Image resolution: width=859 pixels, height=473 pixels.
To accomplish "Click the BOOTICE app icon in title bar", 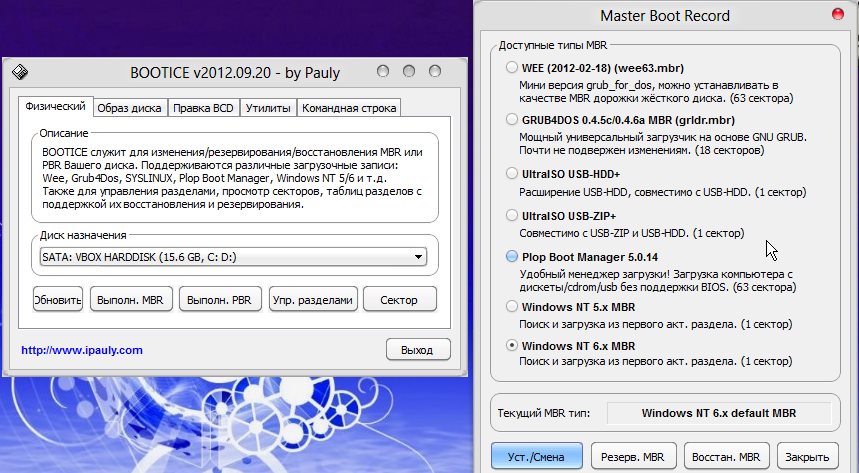I will click(19, 72).
